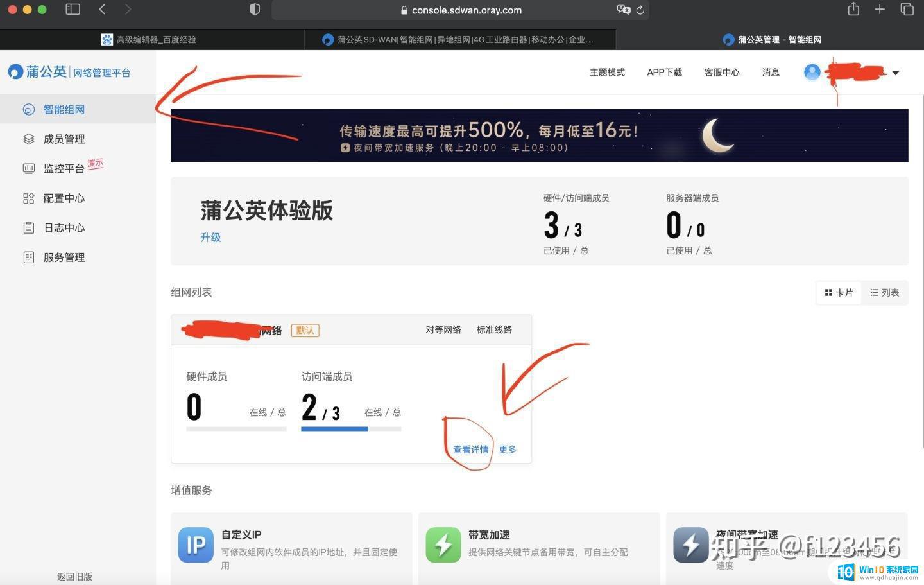Click the 访问端成员 progress bar
924x585 pixels.
click(x=351, y=429)
